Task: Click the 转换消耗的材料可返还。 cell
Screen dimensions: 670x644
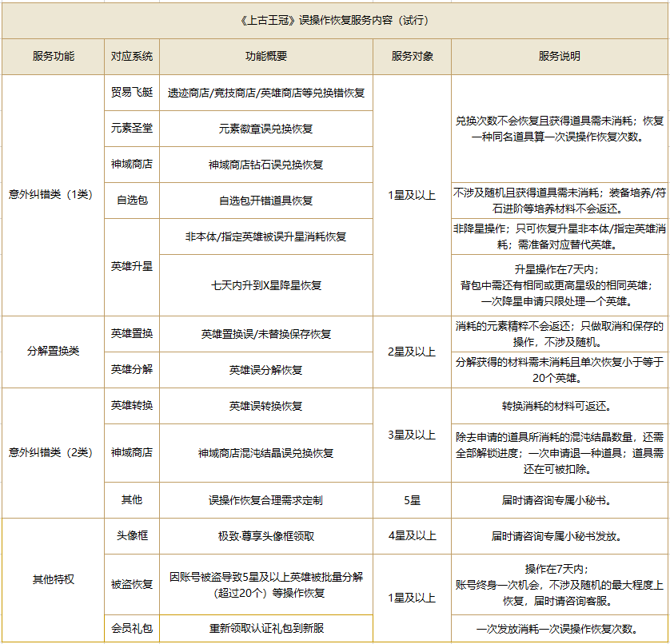Action: (560, 406)
